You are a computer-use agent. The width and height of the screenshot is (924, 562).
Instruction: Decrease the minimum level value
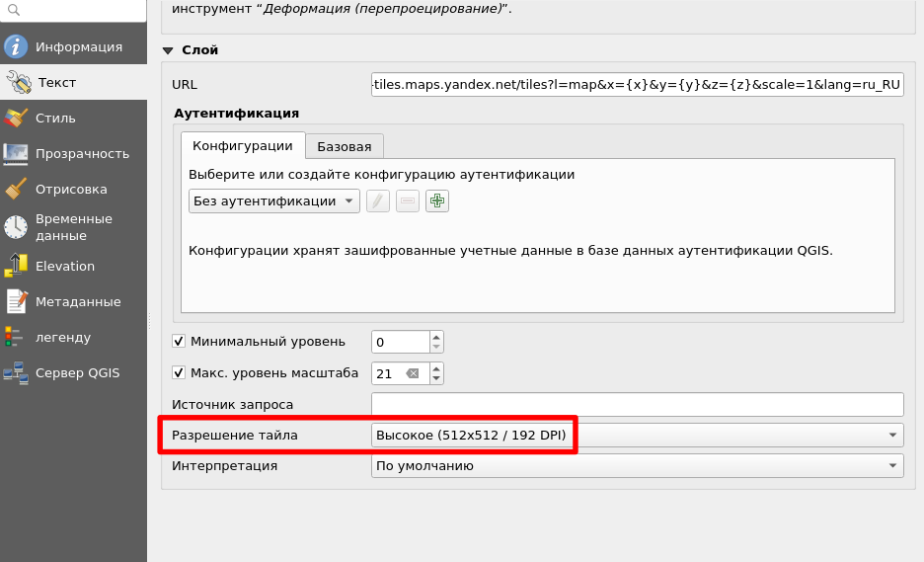[x=436, y=347]
